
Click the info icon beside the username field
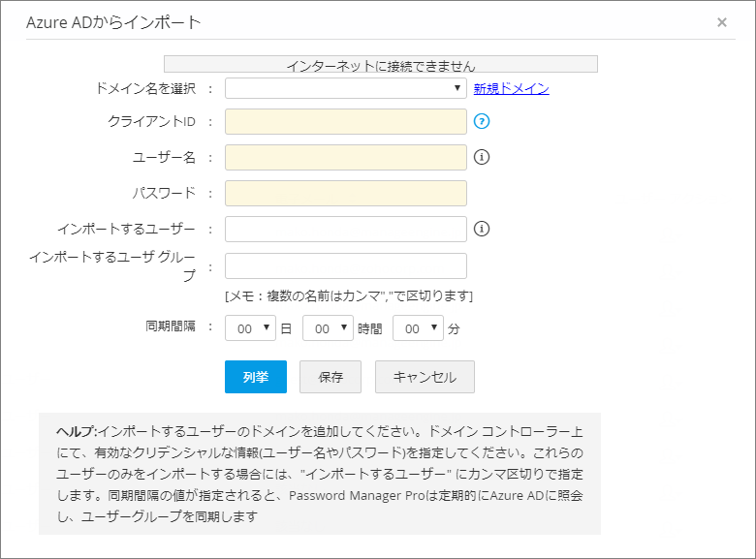482,157
